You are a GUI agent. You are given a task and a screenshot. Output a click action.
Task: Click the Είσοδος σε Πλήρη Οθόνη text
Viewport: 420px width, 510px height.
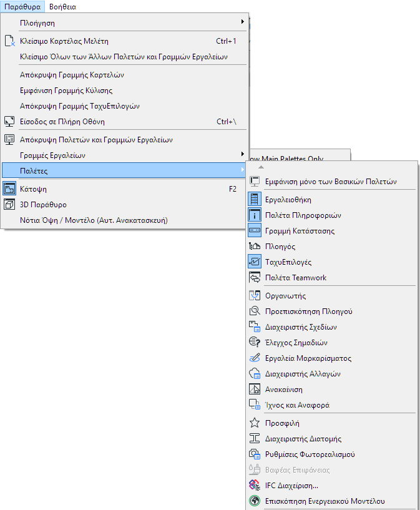[62, 122]
